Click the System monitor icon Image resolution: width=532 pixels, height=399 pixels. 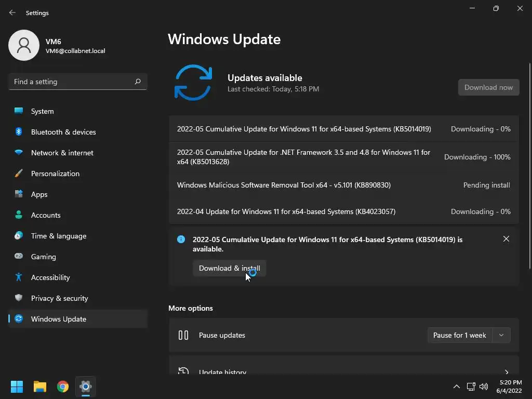coord(19,111)
